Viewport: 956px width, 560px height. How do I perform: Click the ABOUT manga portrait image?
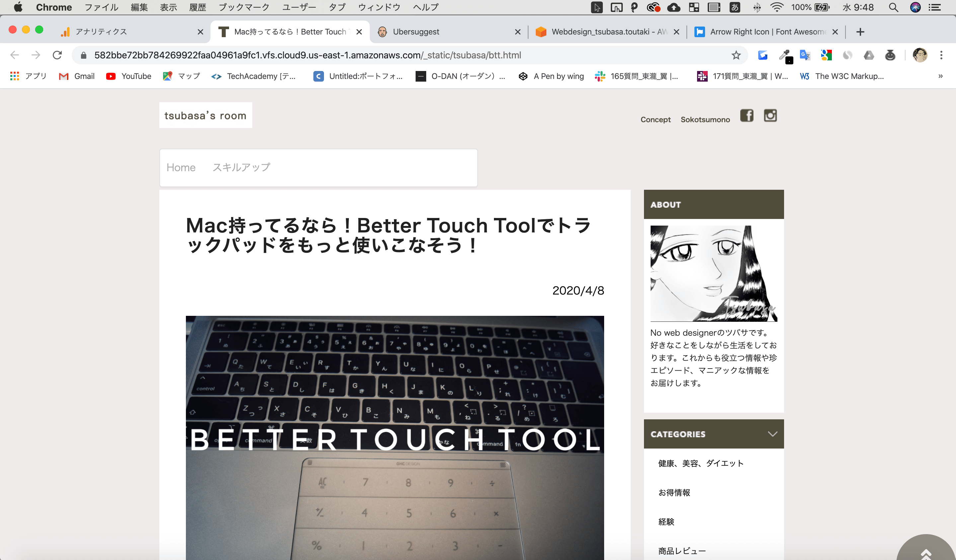pyautogui.click(x=714, y=273)
